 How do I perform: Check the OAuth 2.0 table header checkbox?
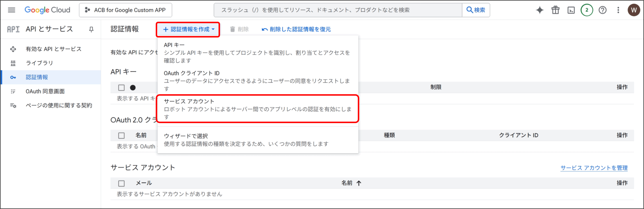click(122, 135)
